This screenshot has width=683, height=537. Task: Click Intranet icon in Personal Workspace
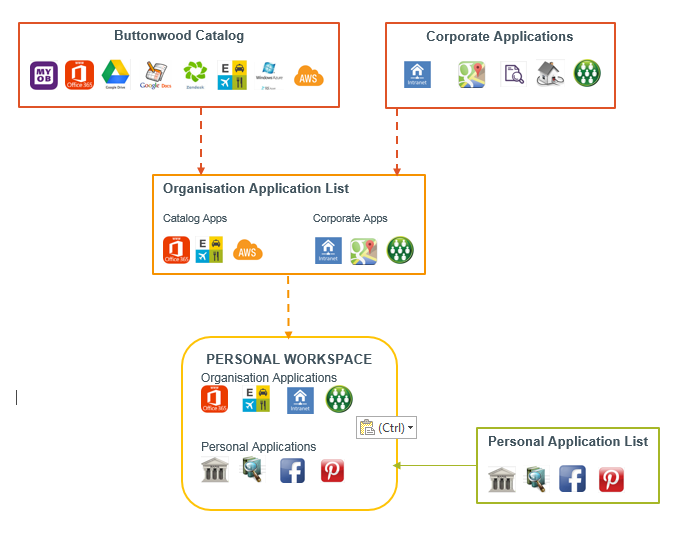[300, 400]
